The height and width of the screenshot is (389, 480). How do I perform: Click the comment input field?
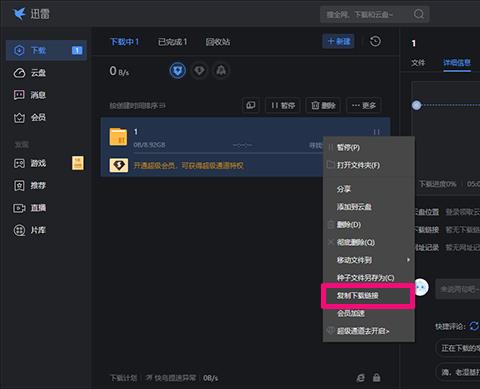click(458, 289)
